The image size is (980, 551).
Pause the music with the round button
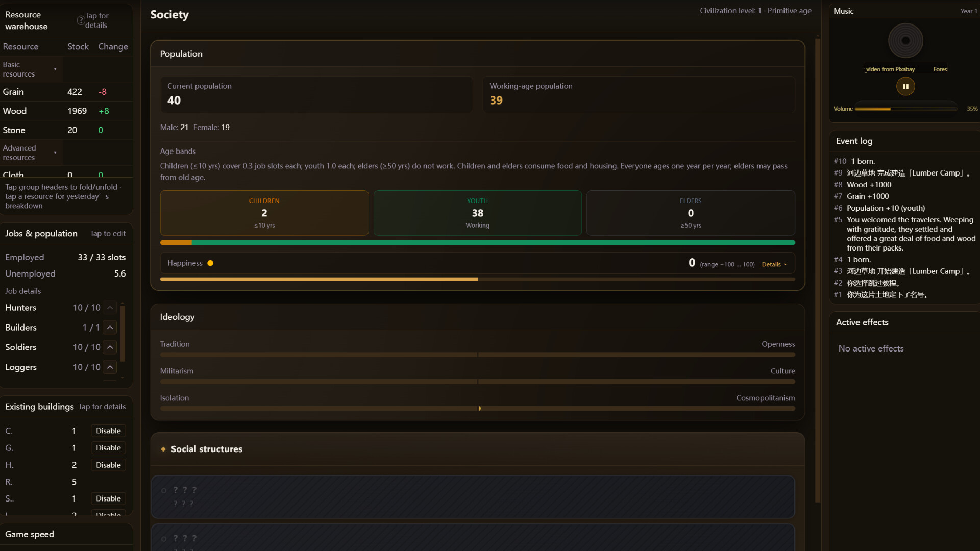(x=905, y=86)
